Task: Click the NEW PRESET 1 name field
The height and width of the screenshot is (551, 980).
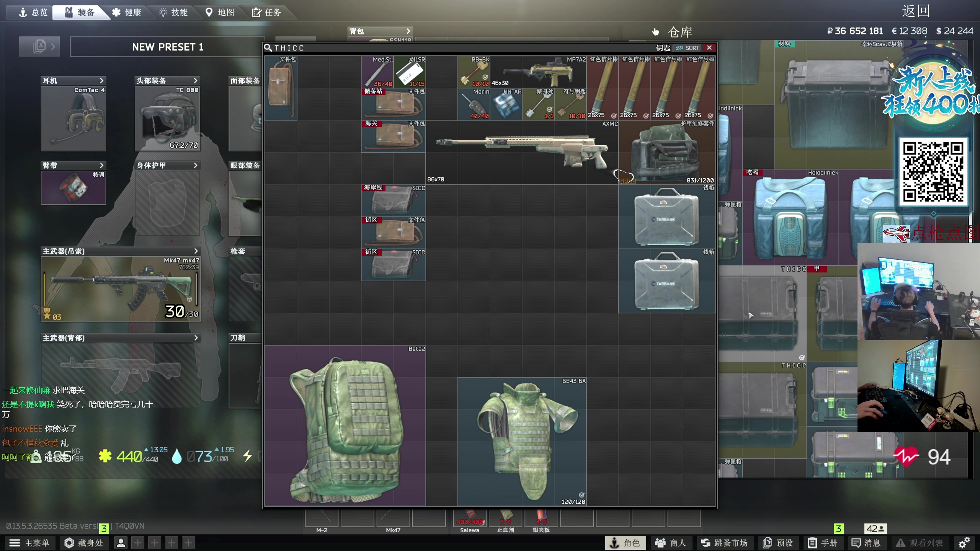Action: coord(167,47)
